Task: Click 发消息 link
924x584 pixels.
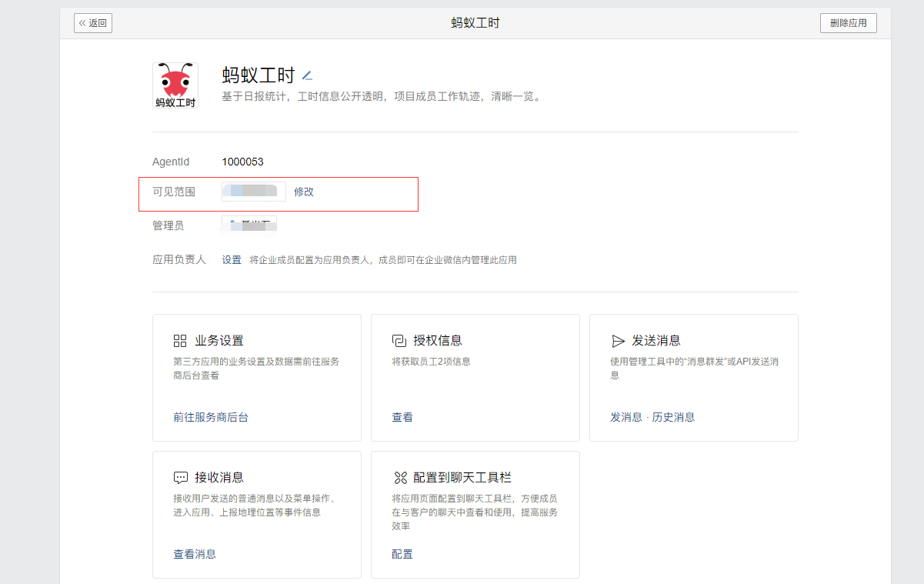Action: point(626,417)
